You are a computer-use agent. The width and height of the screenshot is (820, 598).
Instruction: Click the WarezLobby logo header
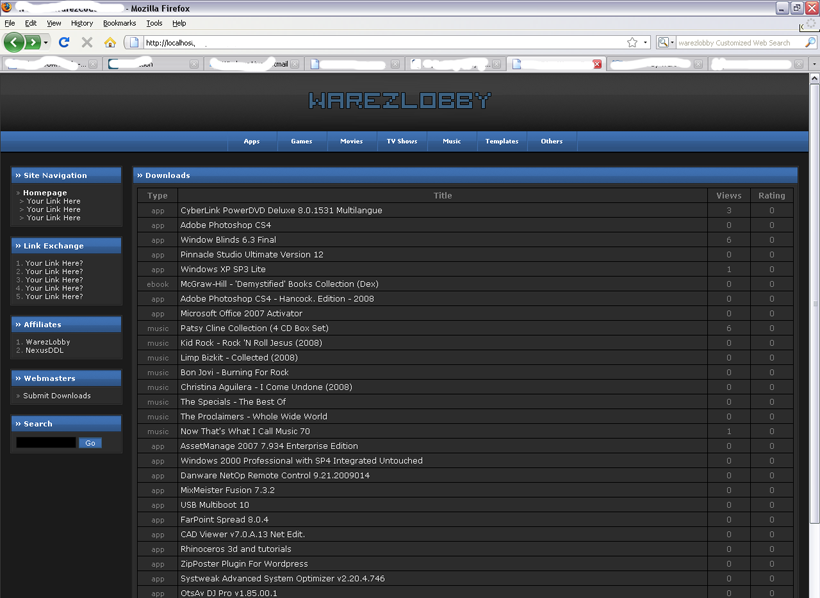coord(400,100)
